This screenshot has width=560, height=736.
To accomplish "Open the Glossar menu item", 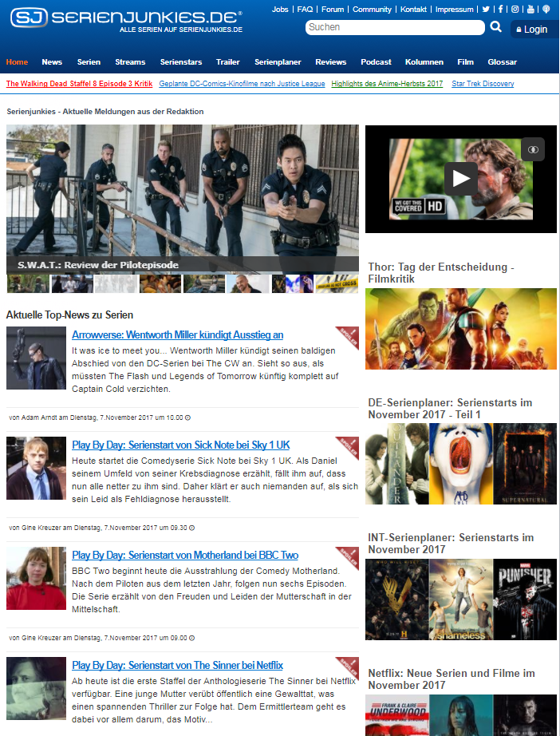I will 502,62.
